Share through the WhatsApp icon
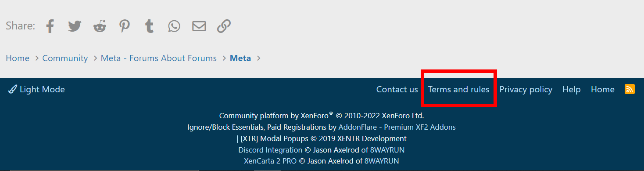644x171 pixels. 174,26
